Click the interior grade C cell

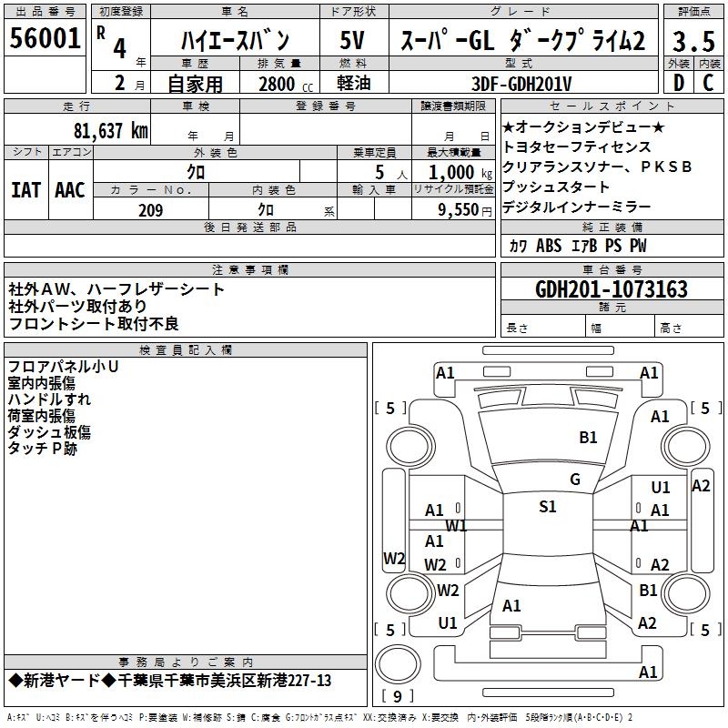coord(708,82)
